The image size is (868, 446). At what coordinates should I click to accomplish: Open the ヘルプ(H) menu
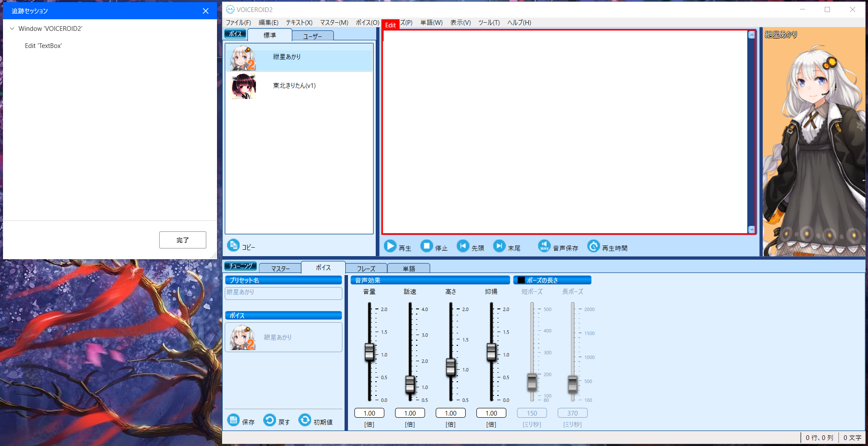(x=519, y=23)
